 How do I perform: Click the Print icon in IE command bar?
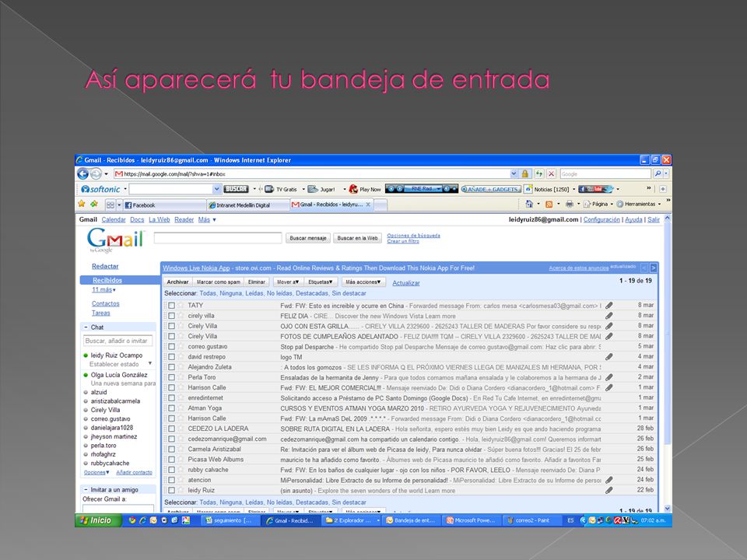pyautogui.click(x=570, y=205)
